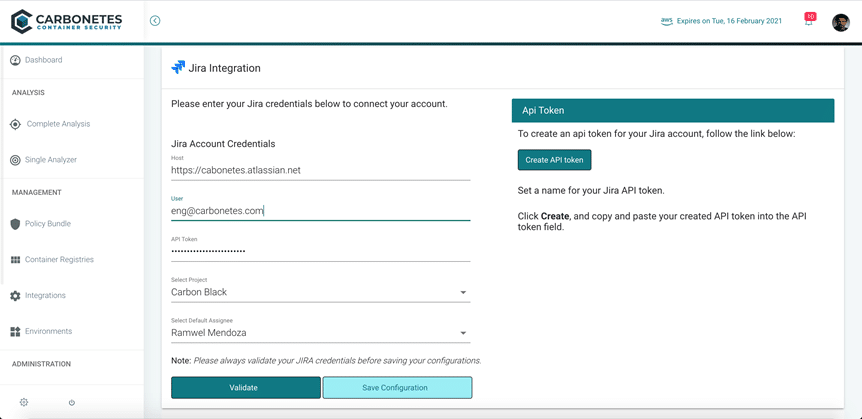Click the Complete Analysis target icon
The image size is (862, 419).
point(15,124)
